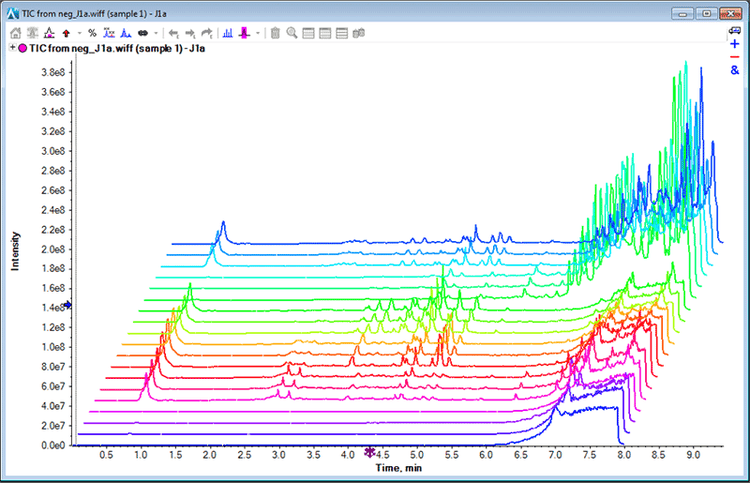This screenshot has height=483, width=750.
Task: Click the truck icon at top right
Action: (x=735, y=31)
